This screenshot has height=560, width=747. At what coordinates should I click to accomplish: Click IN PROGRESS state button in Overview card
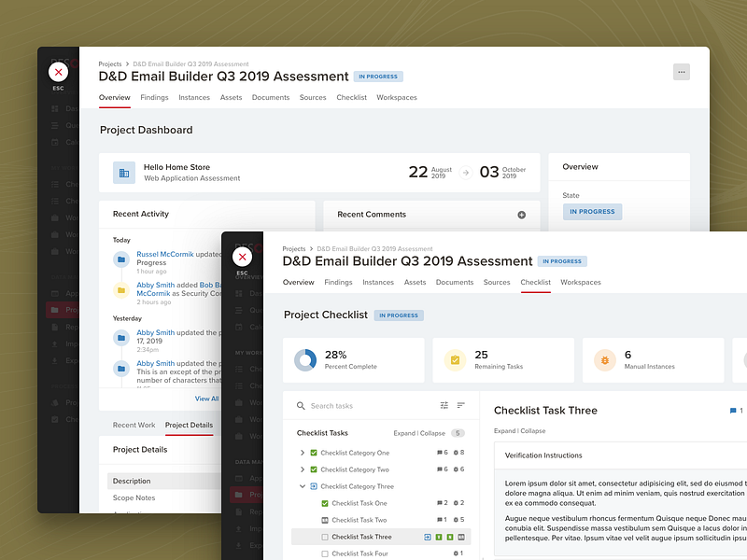[x=592, y=212]
